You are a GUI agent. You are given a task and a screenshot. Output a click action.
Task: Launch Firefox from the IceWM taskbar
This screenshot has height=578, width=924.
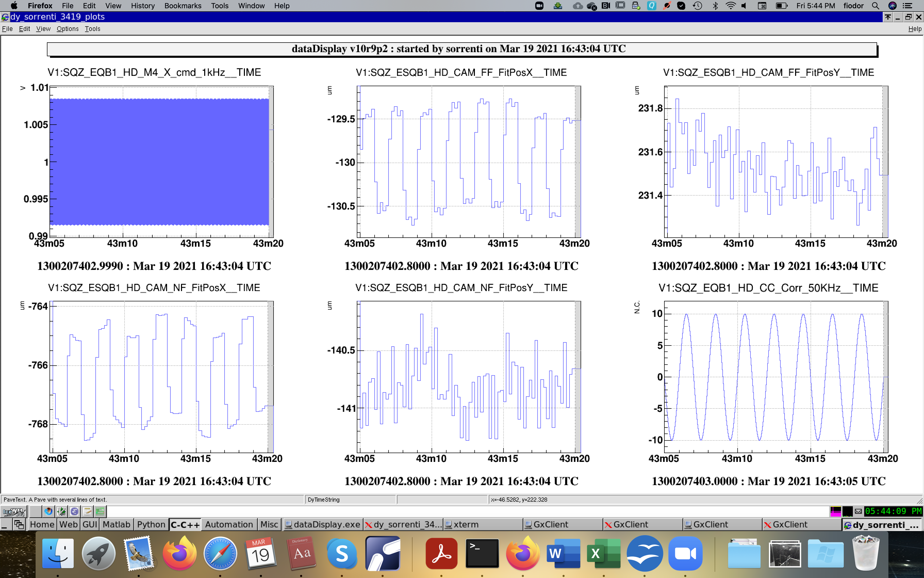[48, 511]
